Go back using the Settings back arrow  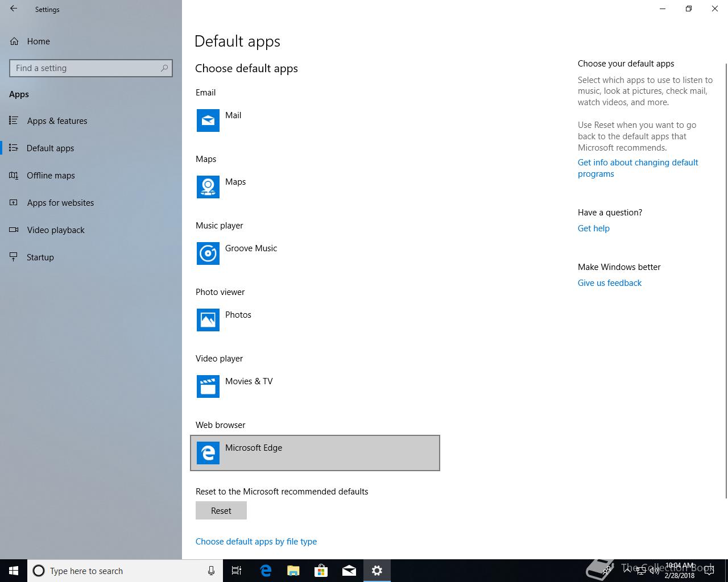pos(14,9)
